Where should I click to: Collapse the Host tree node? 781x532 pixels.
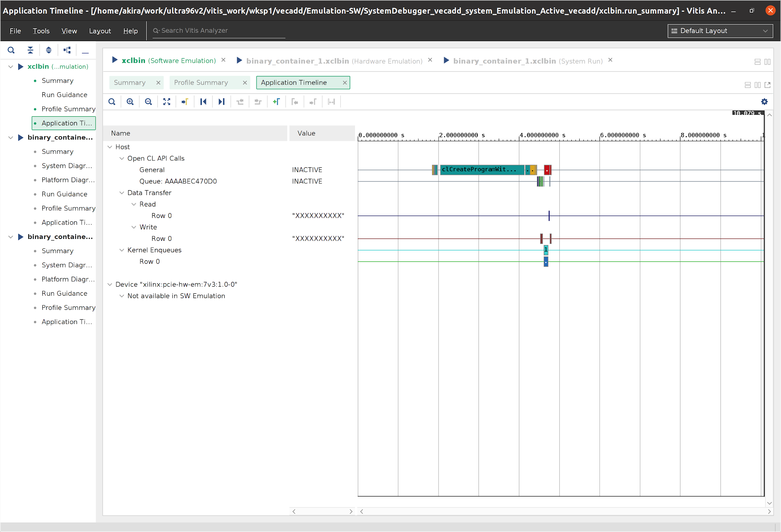(x=110, y=147)
